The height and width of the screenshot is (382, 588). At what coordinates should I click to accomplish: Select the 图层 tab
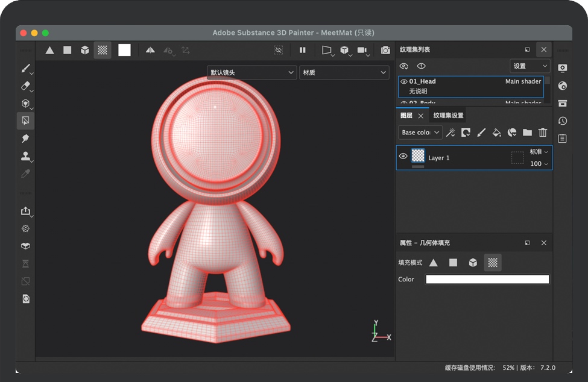[406, 116]
